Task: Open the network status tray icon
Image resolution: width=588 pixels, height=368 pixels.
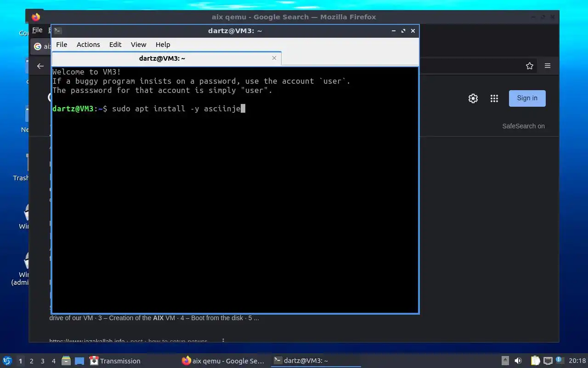Action: click(x=548, y=361)
